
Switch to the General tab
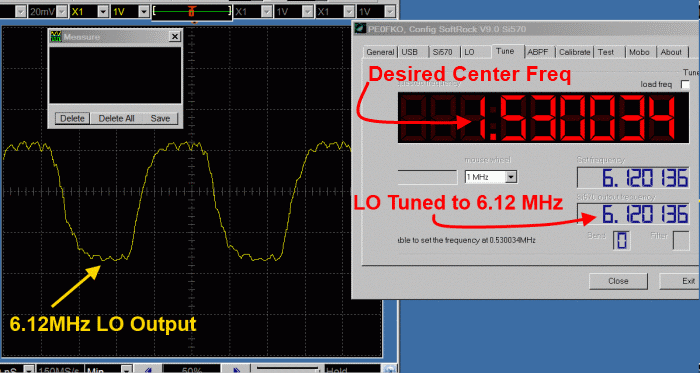[x=380, y=52]
